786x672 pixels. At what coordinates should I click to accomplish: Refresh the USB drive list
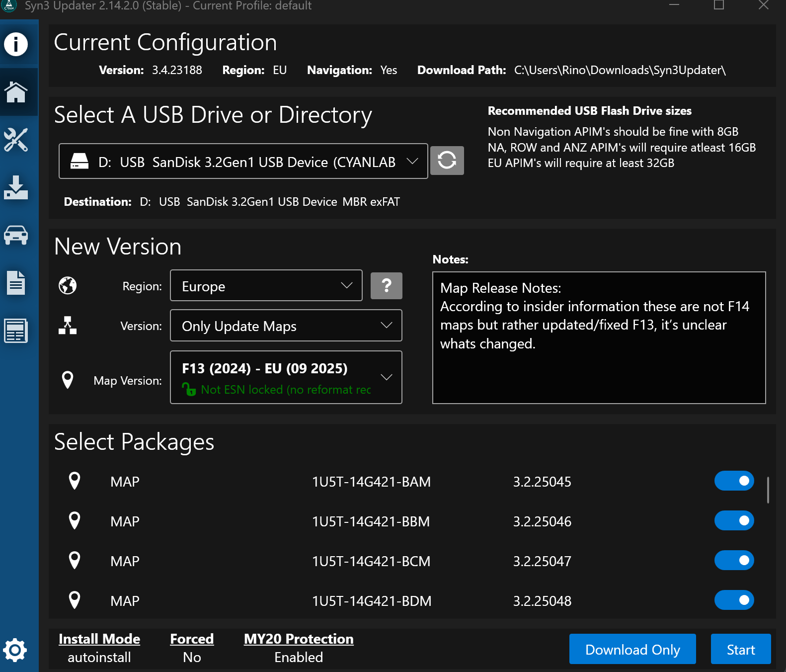pyautogui.click(x=447, y=161)
